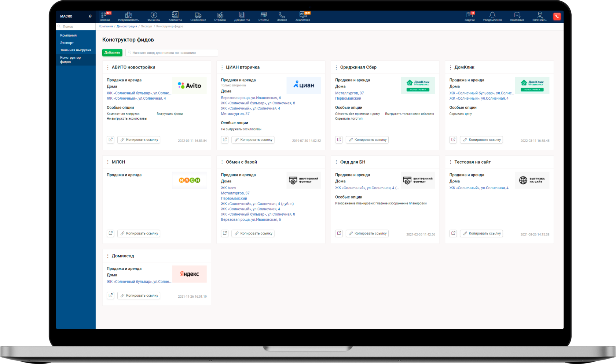This screenshot has width=616, height=364.
Task: Open options menu of Домиленд card
Action: click(107, 256)
